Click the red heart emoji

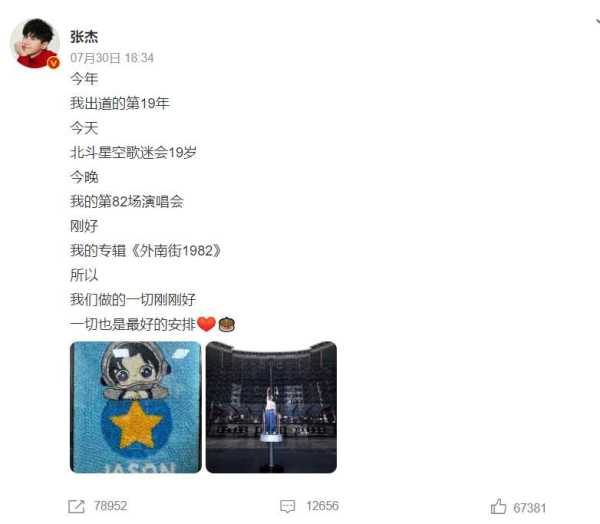[x=207, y=324]
